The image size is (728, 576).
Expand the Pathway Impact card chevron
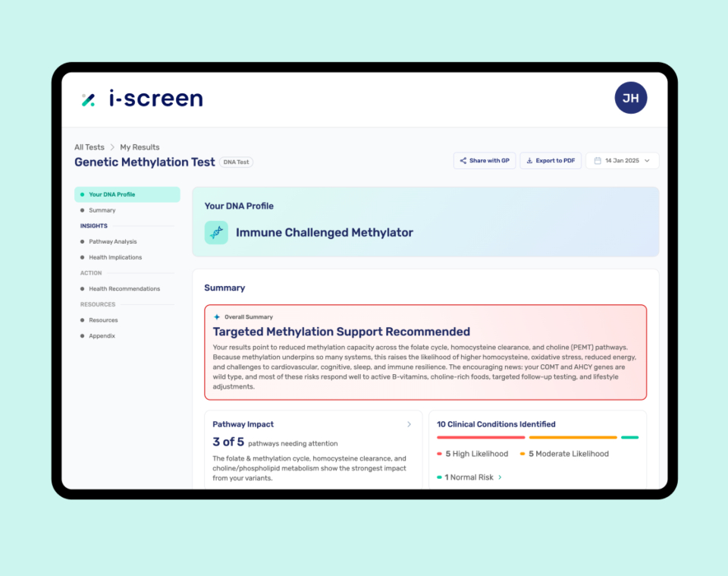(409, 424)
